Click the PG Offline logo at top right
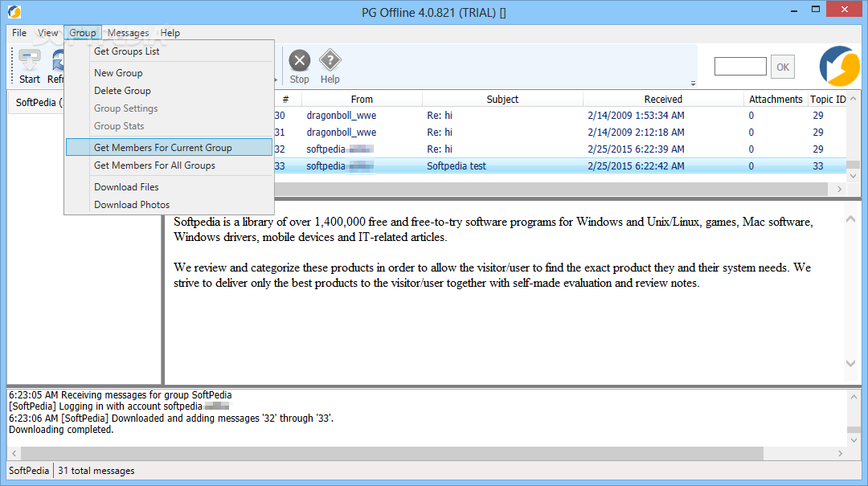Screen dimensions: 868x486 pyautogui.click(x=839, y=67)
